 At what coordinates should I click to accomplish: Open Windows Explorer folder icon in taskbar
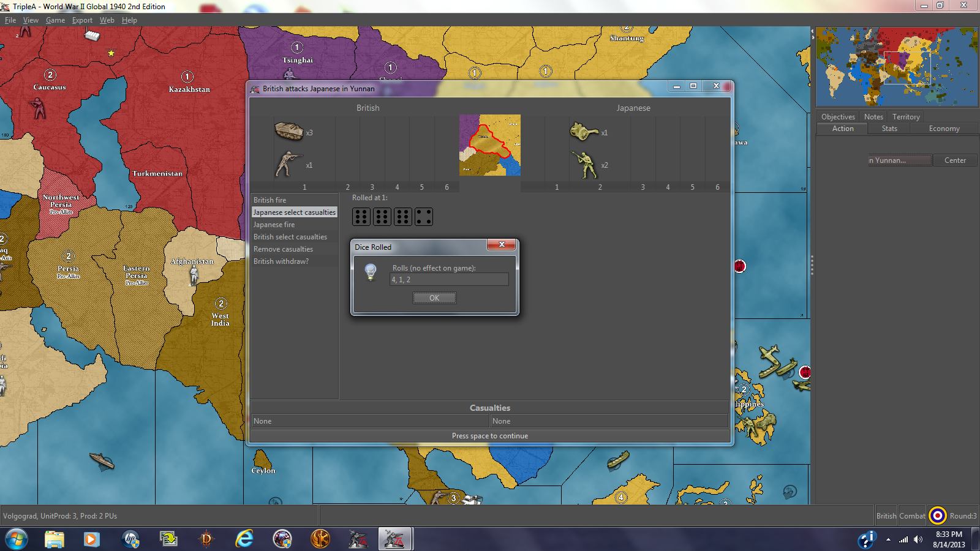click(55, 539)
